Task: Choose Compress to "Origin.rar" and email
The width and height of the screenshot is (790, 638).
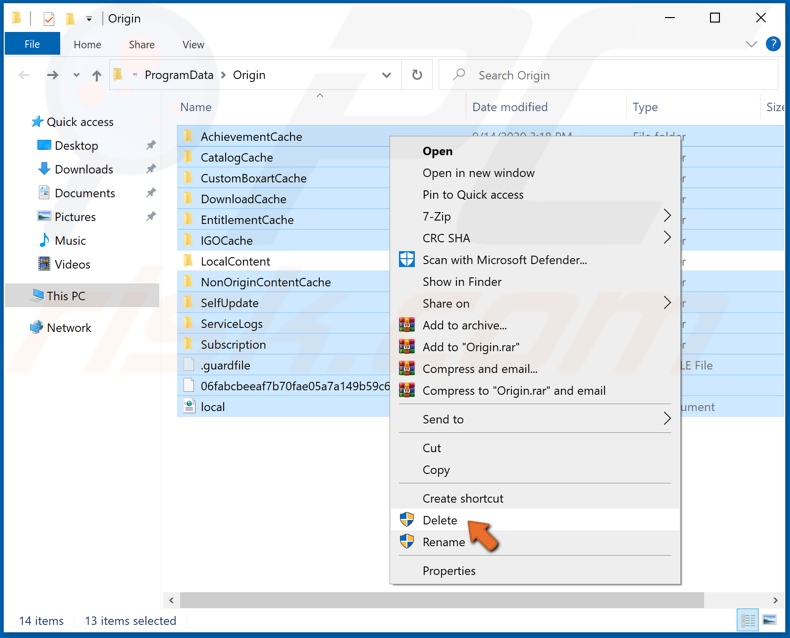Action: [535, 390]
